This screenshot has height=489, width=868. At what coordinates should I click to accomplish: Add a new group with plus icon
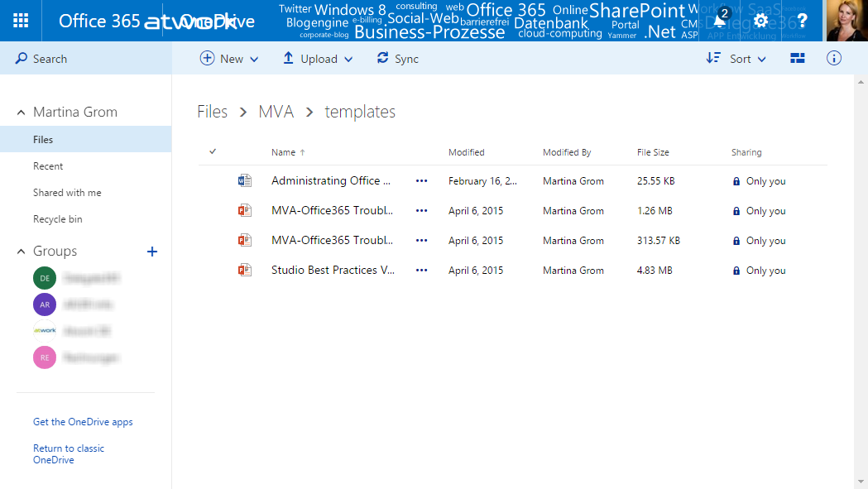[152, 252]
